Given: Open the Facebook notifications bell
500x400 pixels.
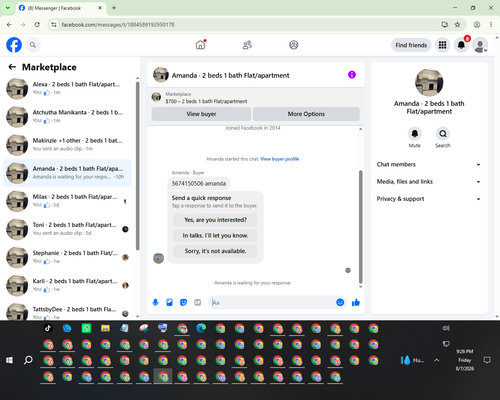Looking at the screenshot, I should coord(461,45).
